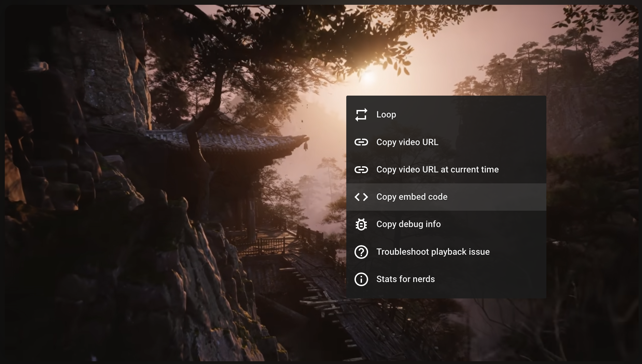
Task: Select Copy embed code
Action: coord(446,197)
